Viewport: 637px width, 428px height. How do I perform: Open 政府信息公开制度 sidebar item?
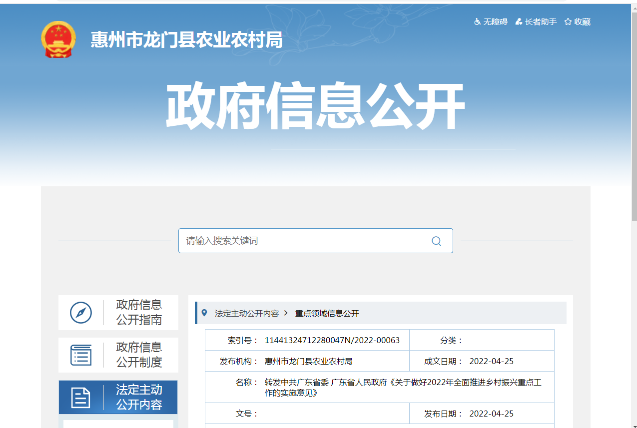coord(118,355)
